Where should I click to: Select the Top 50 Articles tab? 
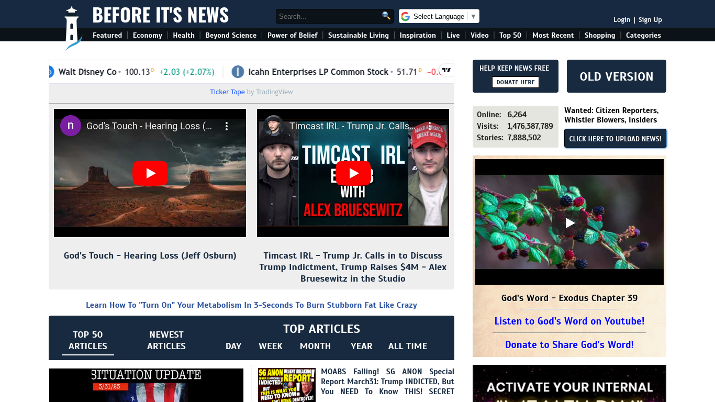88,340
